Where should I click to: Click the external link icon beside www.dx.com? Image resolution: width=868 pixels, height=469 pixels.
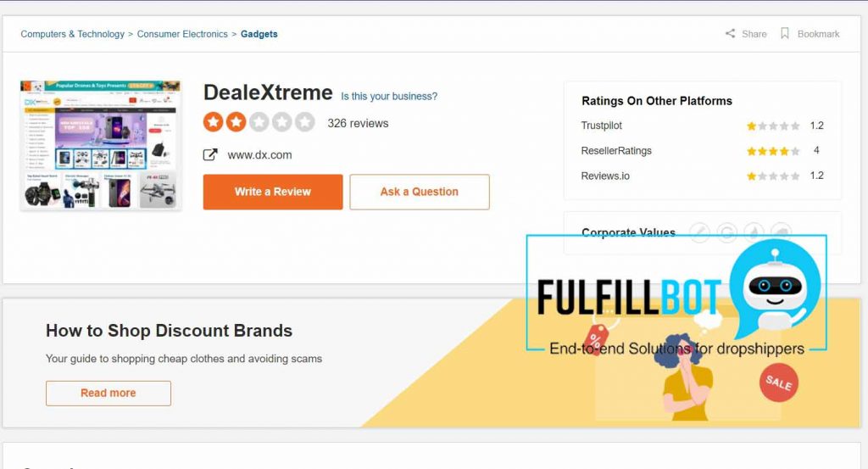point(210,155)
